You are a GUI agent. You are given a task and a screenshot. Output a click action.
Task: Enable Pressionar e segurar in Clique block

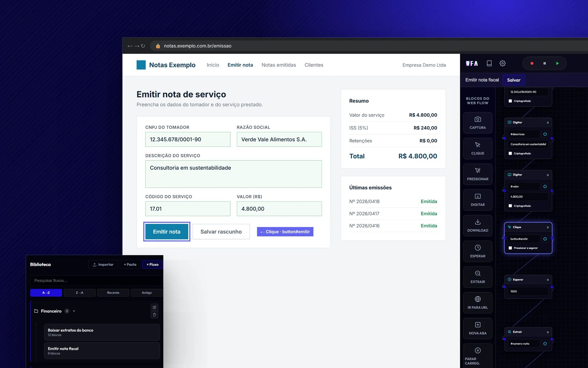(510, 248)
